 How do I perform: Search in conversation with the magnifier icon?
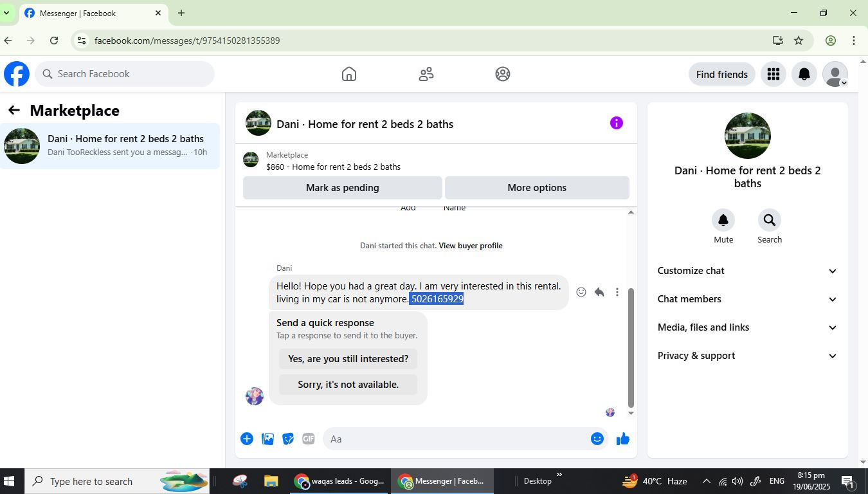tap(770, 221)
